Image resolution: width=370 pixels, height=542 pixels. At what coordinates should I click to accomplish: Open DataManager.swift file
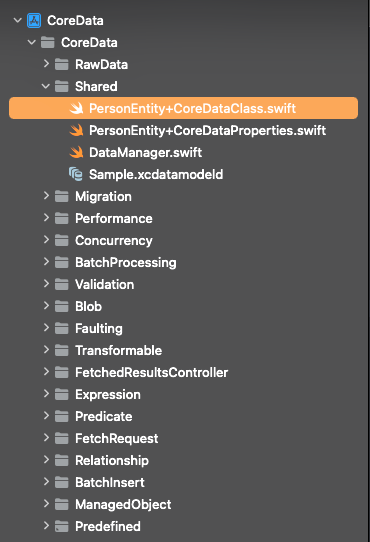[x=146, y=152]
